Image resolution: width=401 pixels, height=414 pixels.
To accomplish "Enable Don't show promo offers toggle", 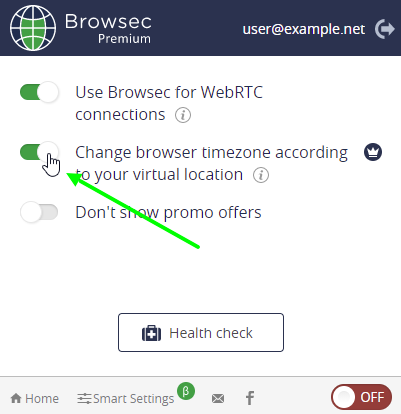I will 39,212.
